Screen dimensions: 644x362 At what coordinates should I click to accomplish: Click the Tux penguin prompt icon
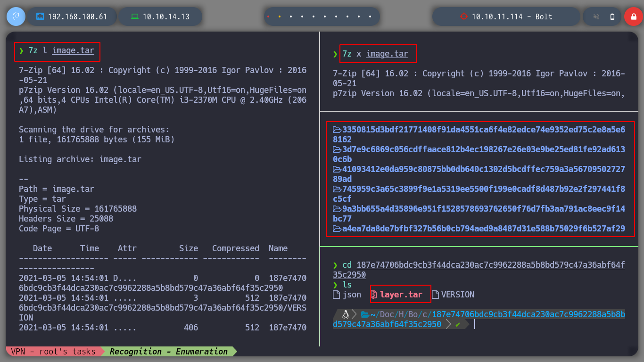346,314
